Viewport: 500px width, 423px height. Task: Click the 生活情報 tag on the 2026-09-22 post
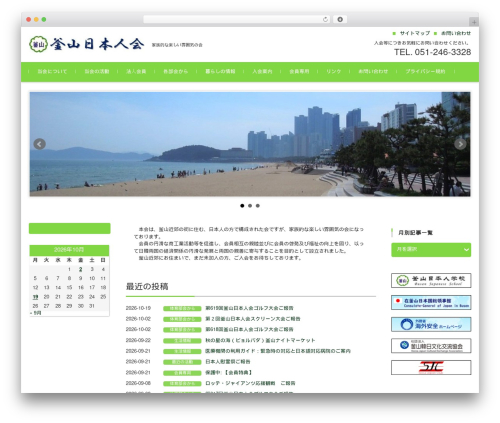[x=182, y=341]
